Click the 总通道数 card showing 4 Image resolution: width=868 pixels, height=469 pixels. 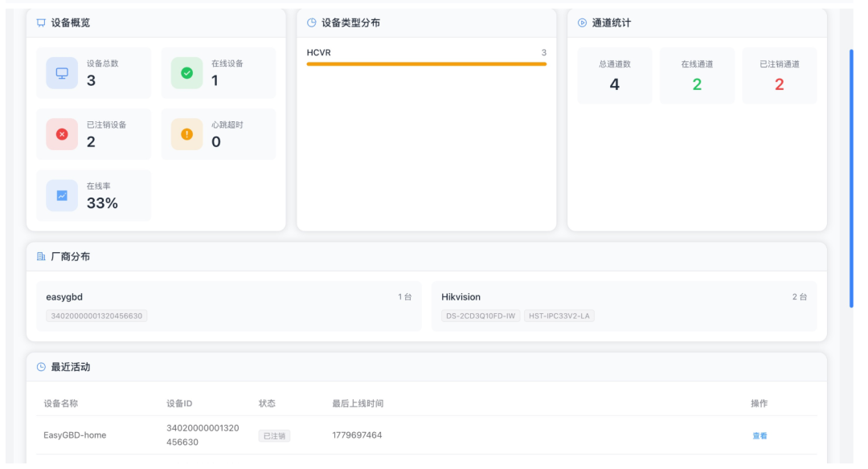pyautogui.click(x=615, y=75)
